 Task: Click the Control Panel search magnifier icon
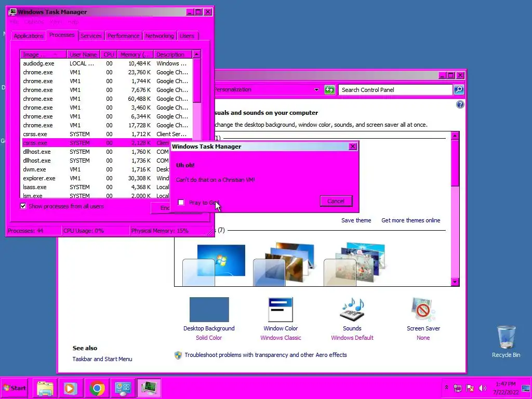[x=459, y=89]
